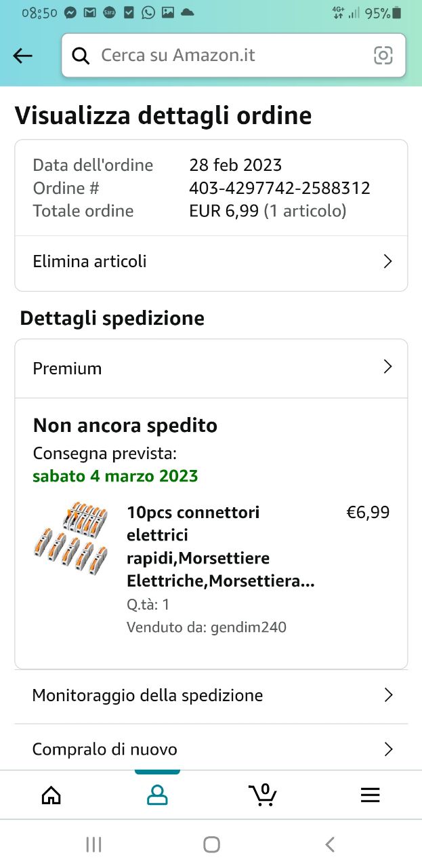Viewport: 422px width, 868px height.
Task: Open the account profile icon
Action: click(157, 795)
